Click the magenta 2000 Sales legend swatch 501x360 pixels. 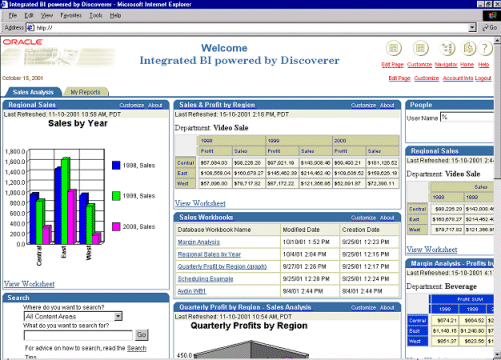[116, 227]
